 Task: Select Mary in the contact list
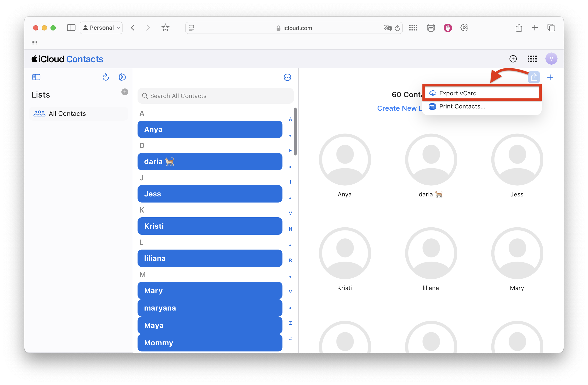pyautogui.click(x=210, y=290)
